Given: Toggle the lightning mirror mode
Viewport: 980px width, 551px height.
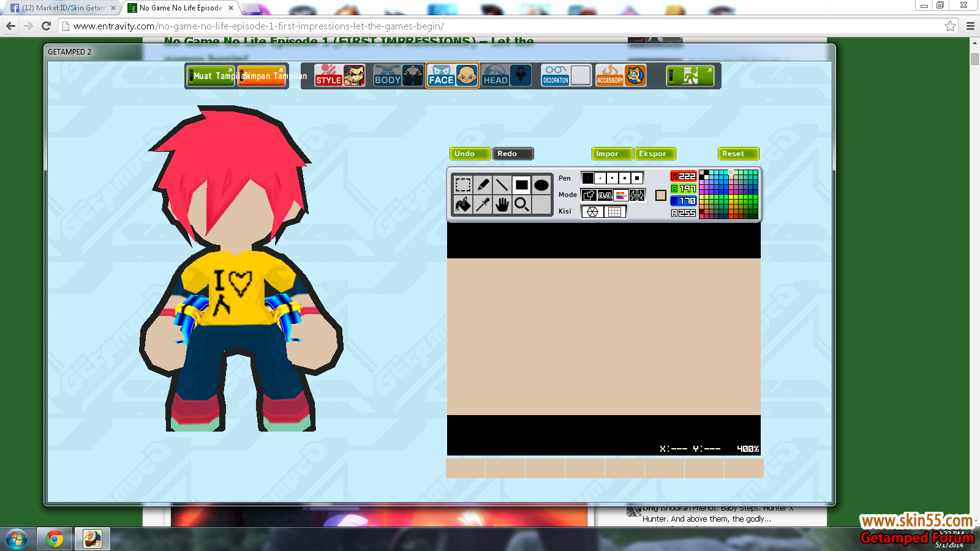Looking at the screenshot, I should pos(637,195).
